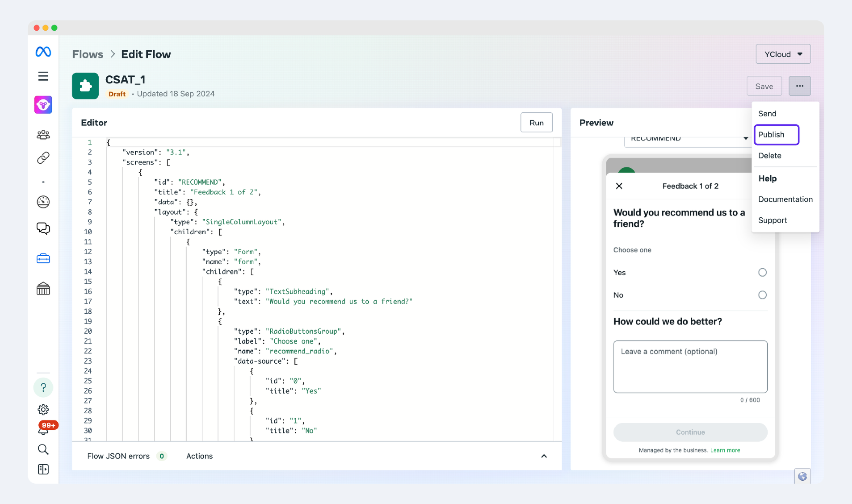Select the No radio button
The height and width of the screenshot is (504, 852).
[762, 295]
